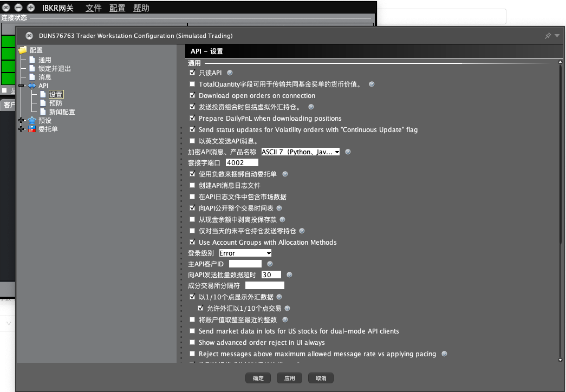Click the 通用 page icon in tree
The image size is (566, 392).
coord(32,60)
